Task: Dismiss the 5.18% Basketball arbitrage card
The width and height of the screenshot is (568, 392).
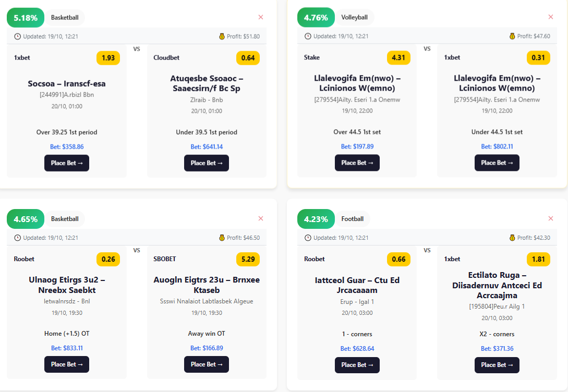Action: [261, 17]
